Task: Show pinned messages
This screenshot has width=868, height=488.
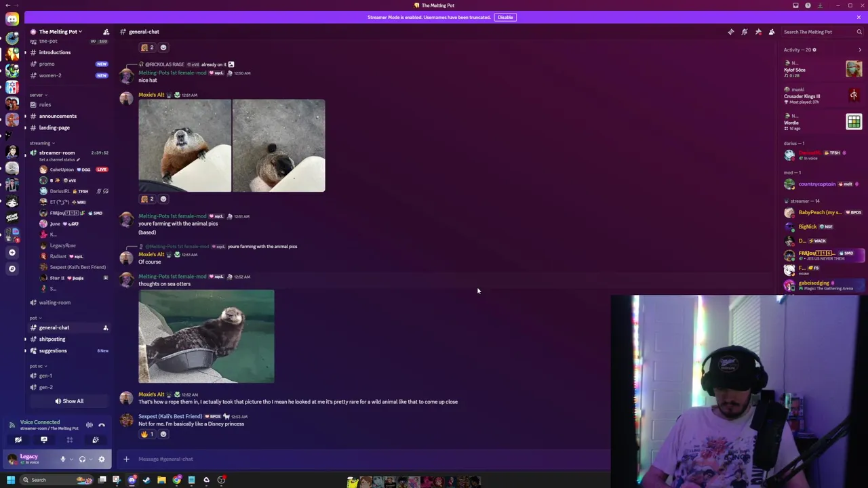Action: [758, 32]
